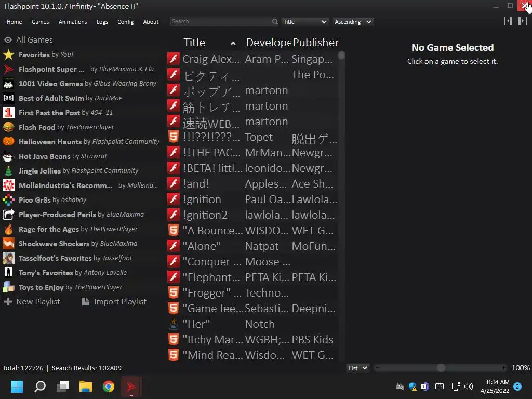Viewport: 532px width, 399px height.
Task: Select the "Elephant... game row
Action: 252,277
